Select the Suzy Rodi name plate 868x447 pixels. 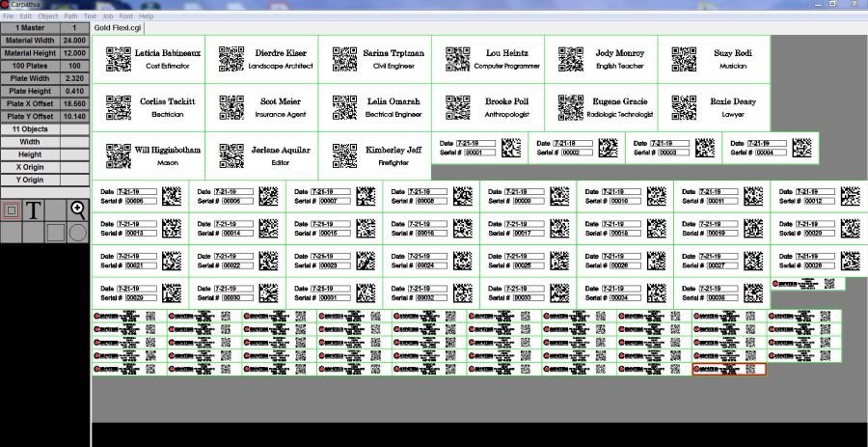click(714, 59)
